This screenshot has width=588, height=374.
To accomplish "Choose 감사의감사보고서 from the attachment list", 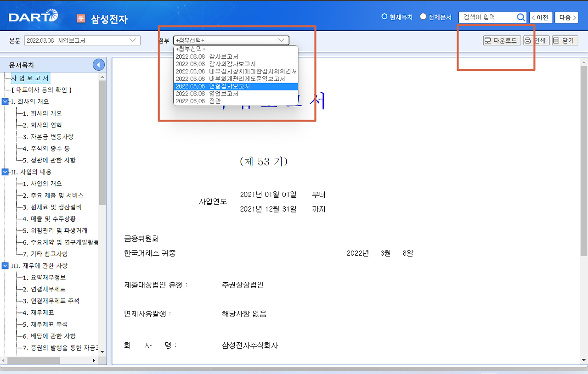I will click(x=236, y=64).
